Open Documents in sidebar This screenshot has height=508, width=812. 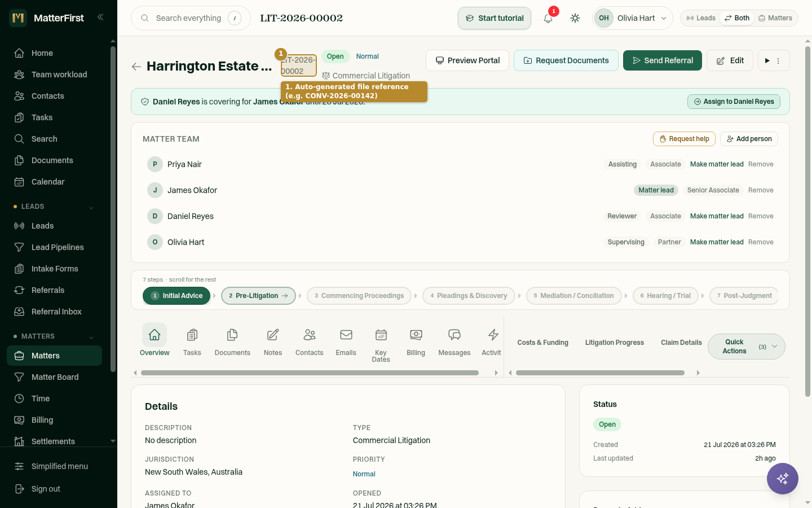click(x=54, y=160)
